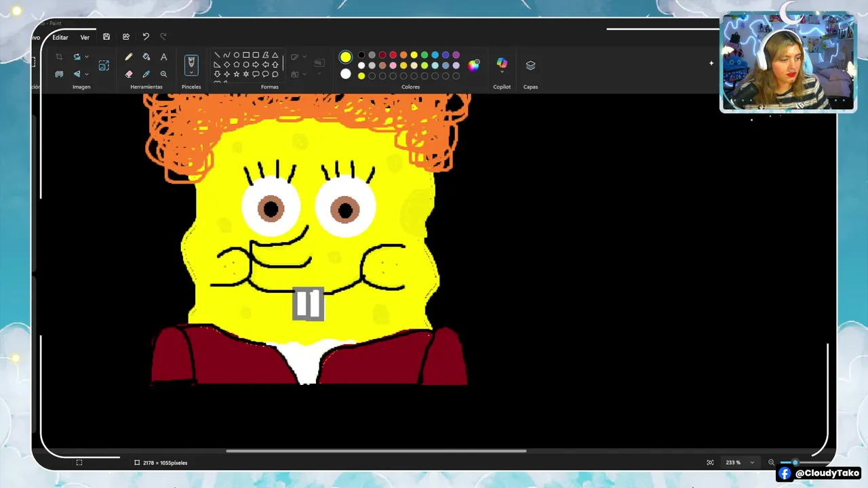Select the Color picker eyedropper tool

coord(146,74)
